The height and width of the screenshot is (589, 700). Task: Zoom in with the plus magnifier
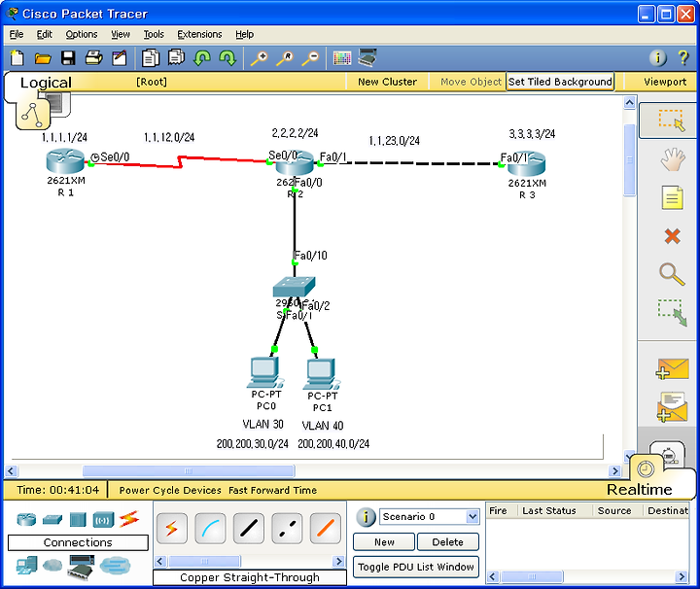click(260, 58)
